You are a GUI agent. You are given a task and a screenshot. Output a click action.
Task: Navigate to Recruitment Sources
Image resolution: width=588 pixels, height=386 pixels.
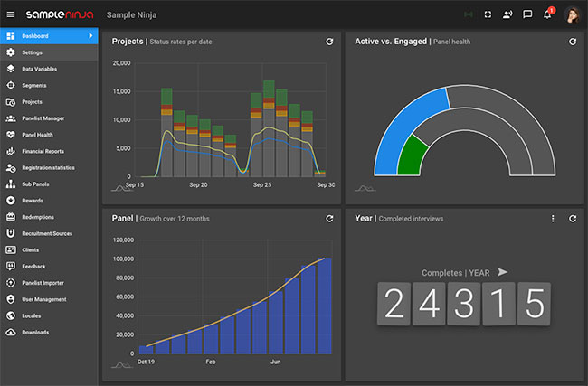(47, 233)
